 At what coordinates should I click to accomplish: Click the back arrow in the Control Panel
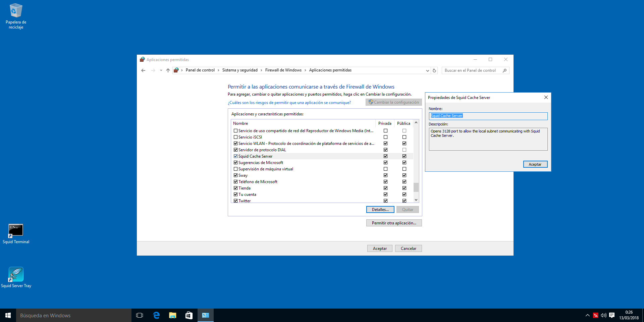click(x=144, y=70)
